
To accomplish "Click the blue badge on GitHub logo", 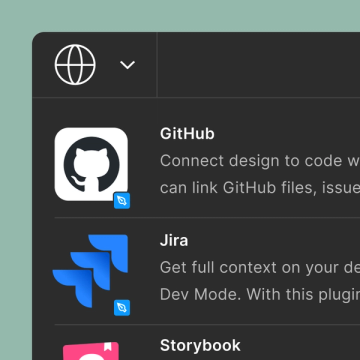I will 122,201.
